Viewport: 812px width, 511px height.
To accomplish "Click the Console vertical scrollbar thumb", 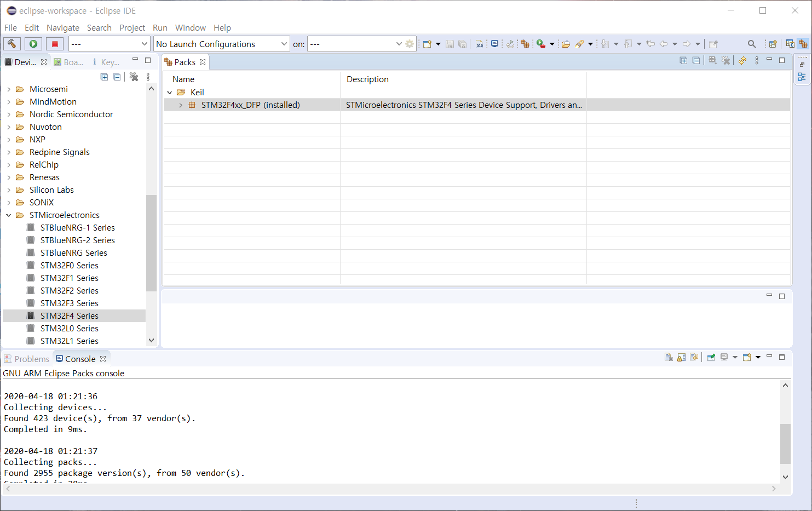I will coord(785,444).
